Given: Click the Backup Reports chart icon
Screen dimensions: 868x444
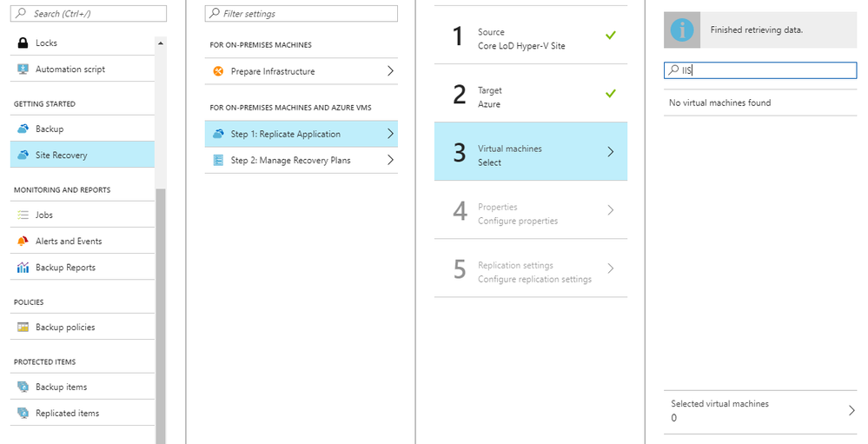Looking at the screenshot, I should pos(23,268).
